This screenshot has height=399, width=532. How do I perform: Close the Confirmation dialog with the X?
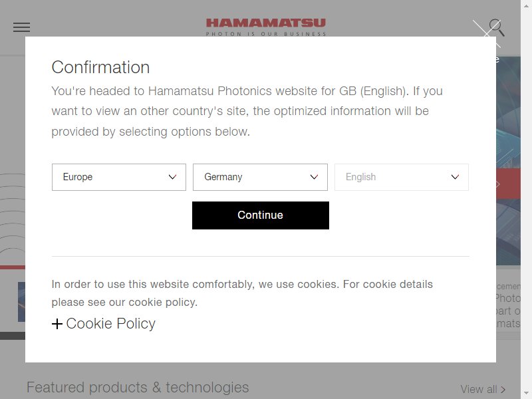click(487, 34)
